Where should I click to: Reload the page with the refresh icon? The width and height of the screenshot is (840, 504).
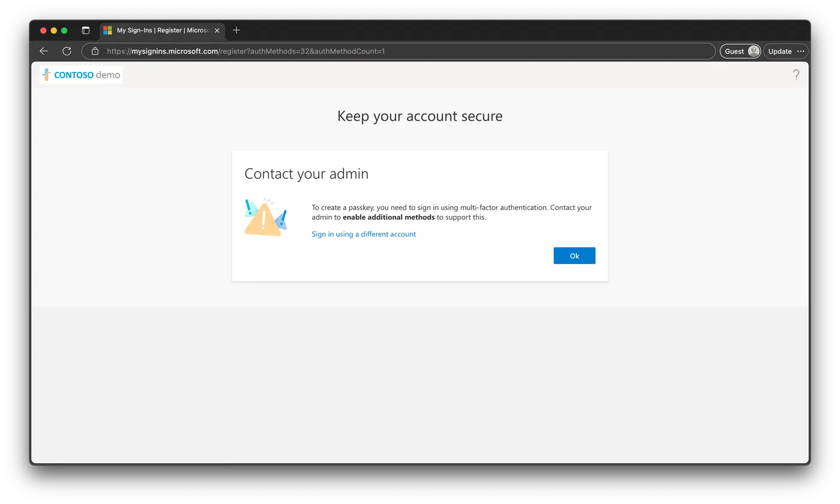coord(67,51)
